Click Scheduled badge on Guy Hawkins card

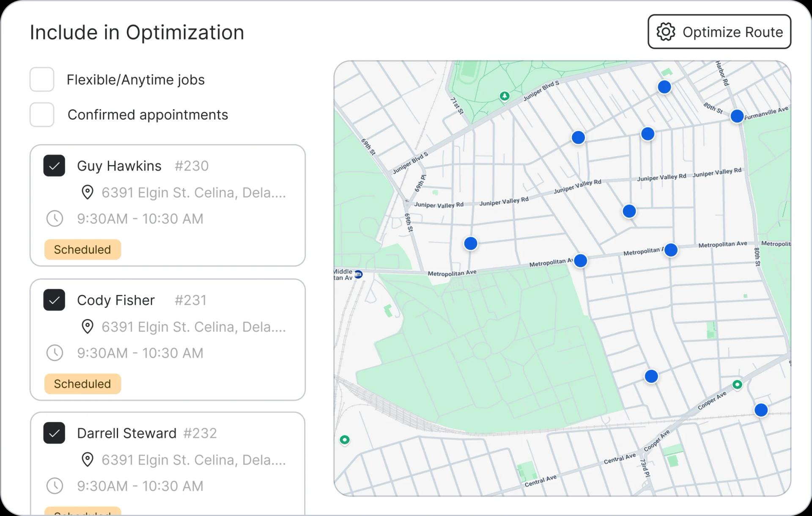tap(82, 249)
